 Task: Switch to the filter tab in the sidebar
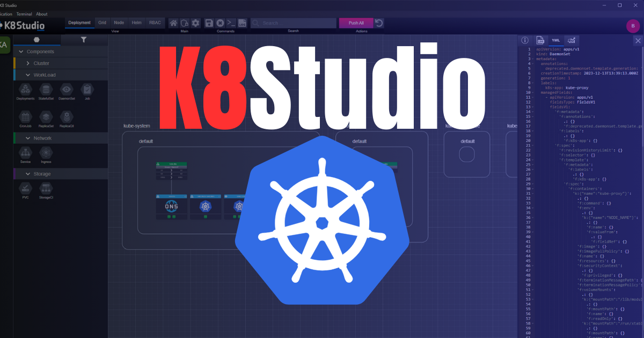[83, 40]
